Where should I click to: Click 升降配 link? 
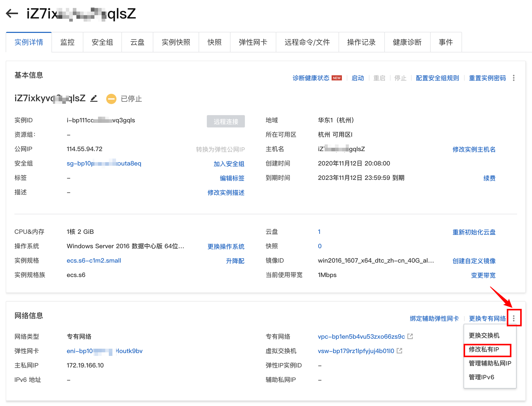(235, 261)
